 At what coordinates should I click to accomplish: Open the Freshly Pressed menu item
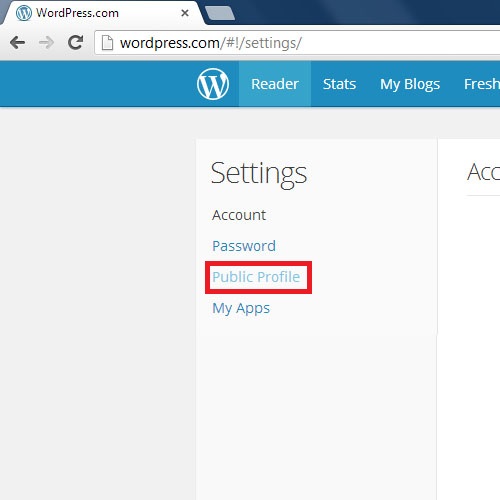[x=482, y=84]
